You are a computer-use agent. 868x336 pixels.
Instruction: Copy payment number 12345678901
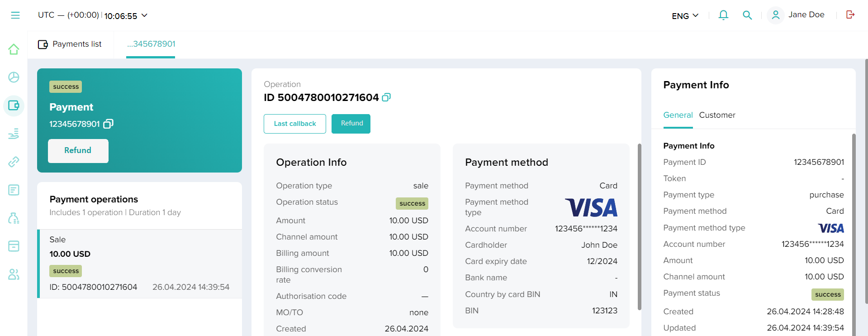pyautogui.click(x=109, y=124)
